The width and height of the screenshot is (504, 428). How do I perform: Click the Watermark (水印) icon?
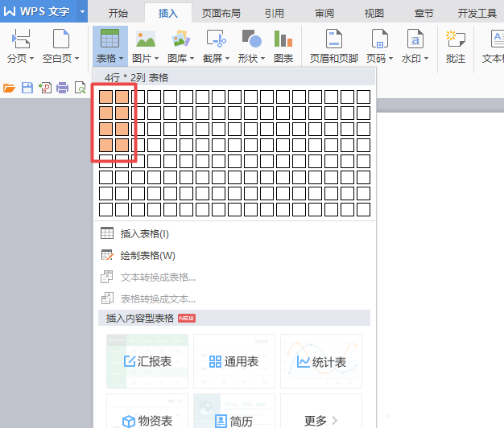tap(415, 39)
